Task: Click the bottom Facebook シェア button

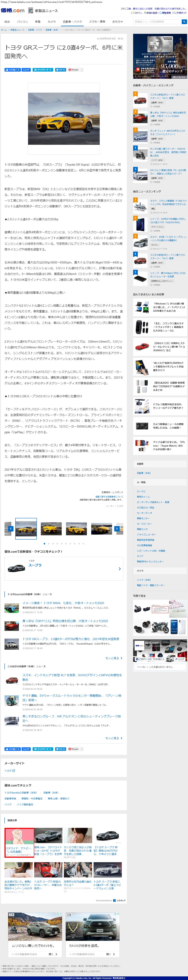Action: coord(26,749)
